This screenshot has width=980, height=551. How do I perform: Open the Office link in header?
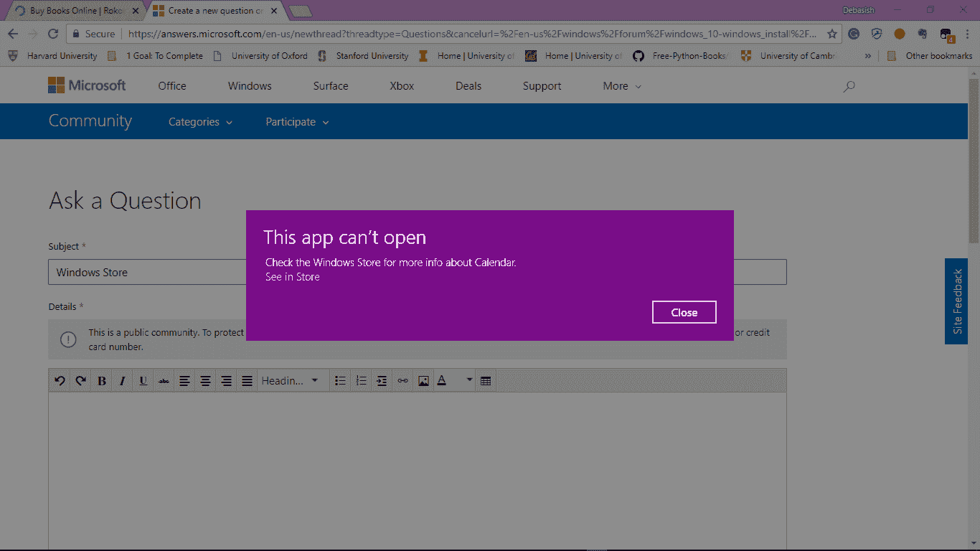172,86
